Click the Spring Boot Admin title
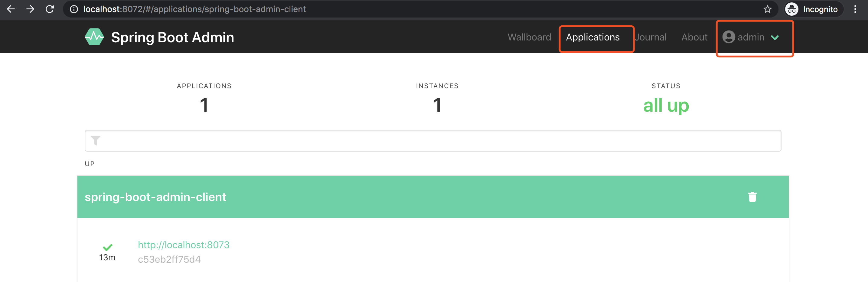Viewport: 868px width, 282px height. (x=172, y=37)
